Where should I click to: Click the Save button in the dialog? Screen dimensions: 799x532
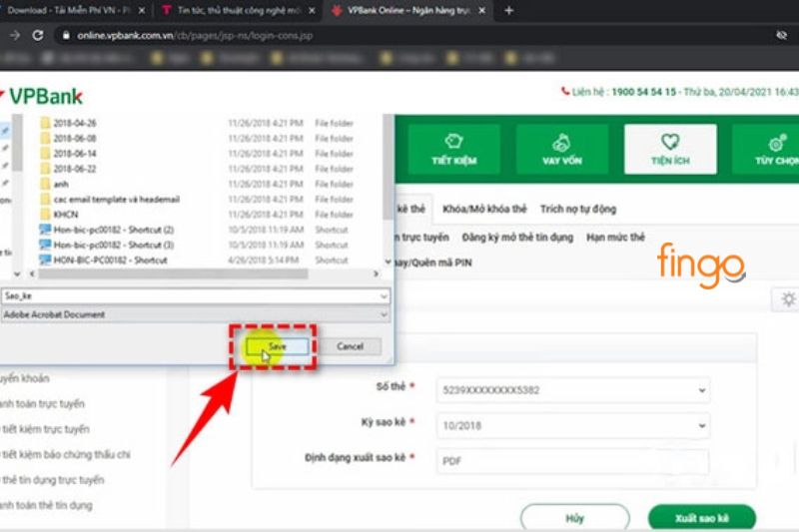point(278,346)
